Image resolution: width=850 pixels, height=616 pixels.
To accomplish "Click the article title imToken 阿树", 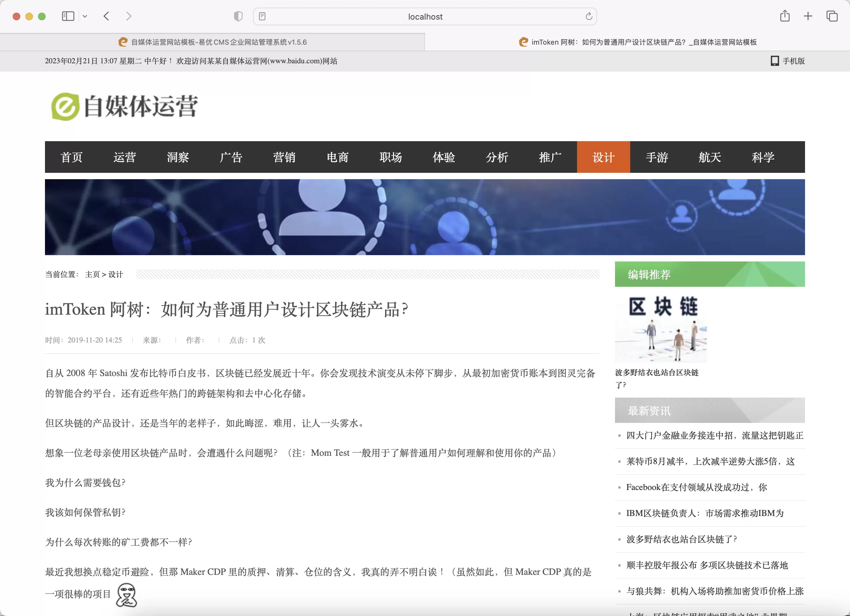I will pos(227,310).
